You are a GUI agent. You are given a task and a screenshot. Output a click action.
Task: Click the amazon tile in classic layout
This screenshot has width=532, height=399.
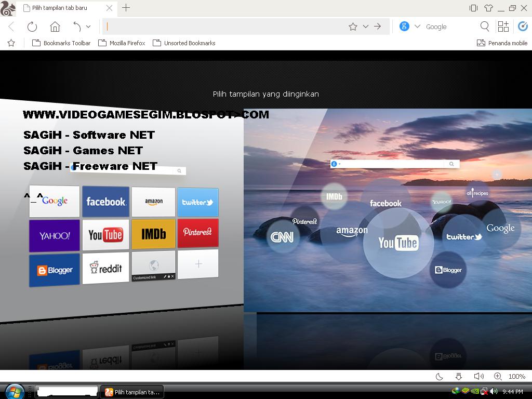pos(153,202)
